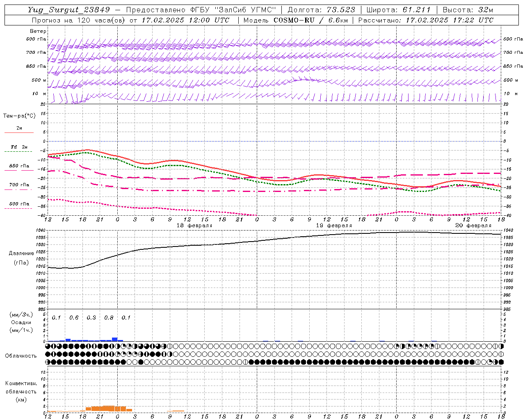Click the Давление (гПа) axis label
This screenshot has height=420, width=525.
(21, 258)
